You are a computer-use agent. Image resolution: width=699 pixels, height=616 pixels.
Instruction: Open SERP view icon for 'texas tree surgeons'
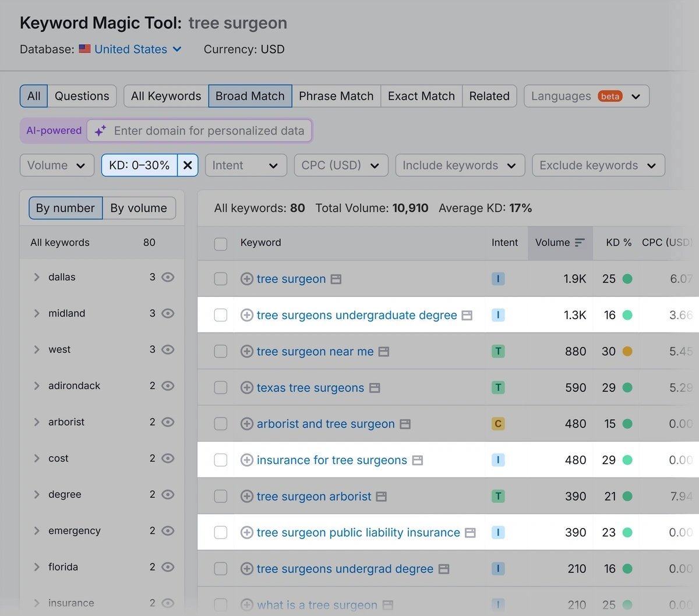click(x=375, y=388)
